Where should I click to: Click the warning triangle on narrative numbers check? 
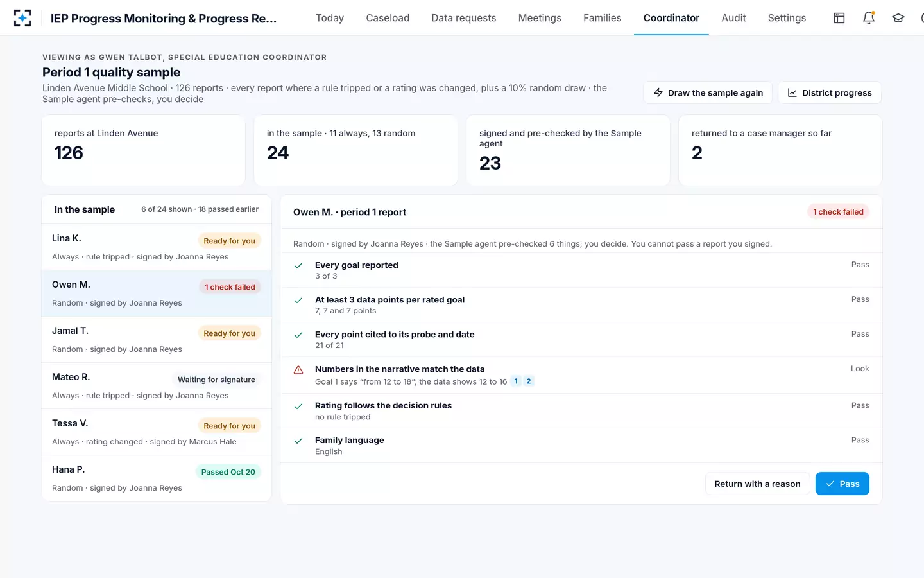[x=298, y=370]
